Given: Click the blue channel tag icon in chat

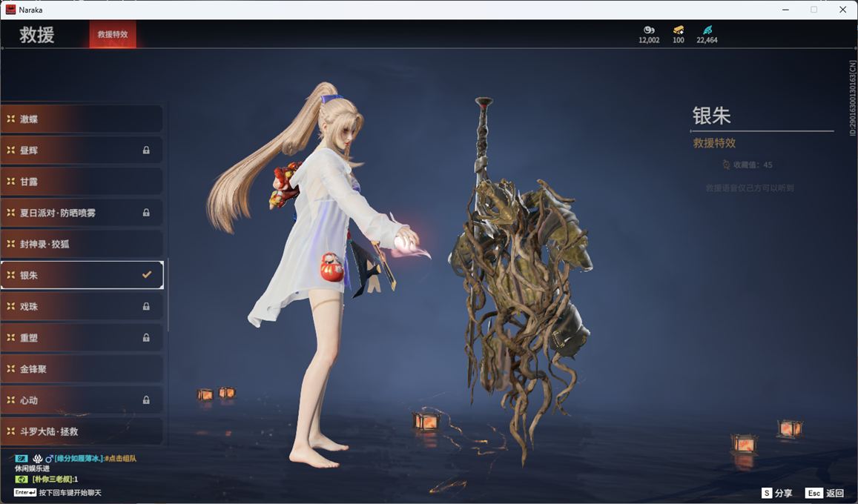Looking at the screenshot, I should [22, 458].
